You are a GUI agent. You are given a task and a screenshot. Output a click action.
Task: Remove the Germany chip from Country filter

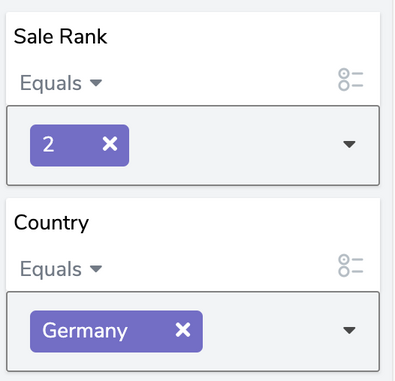point(183,330)
